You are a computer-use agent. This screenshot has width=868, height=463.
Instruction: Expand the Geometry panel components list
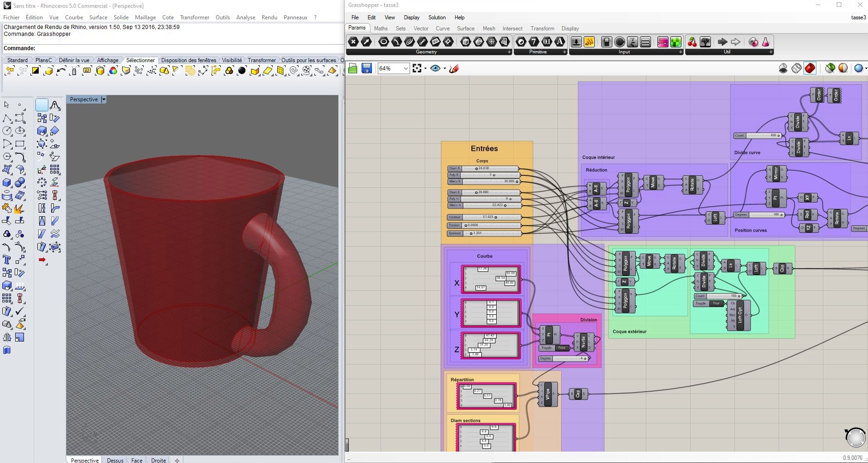509,52
